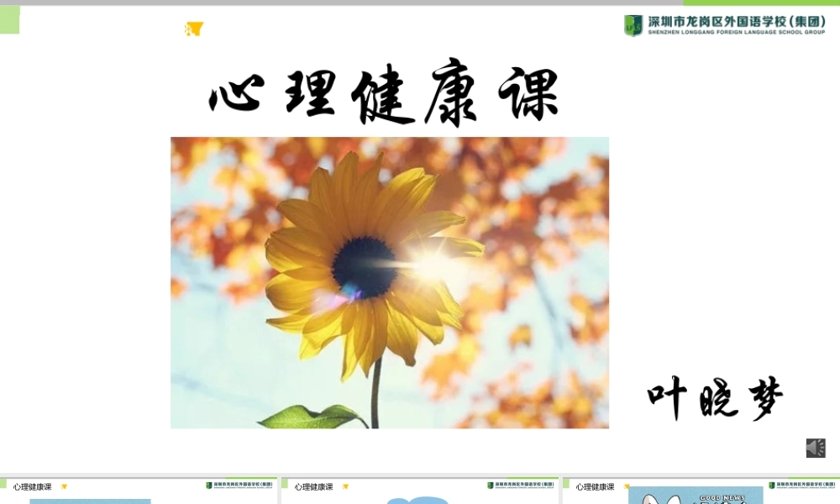The height and width of the screenshot is (504, 840).
Task: Select the 心理健康课 label on the third thumbnail
Action: click(x=594, y=486)
